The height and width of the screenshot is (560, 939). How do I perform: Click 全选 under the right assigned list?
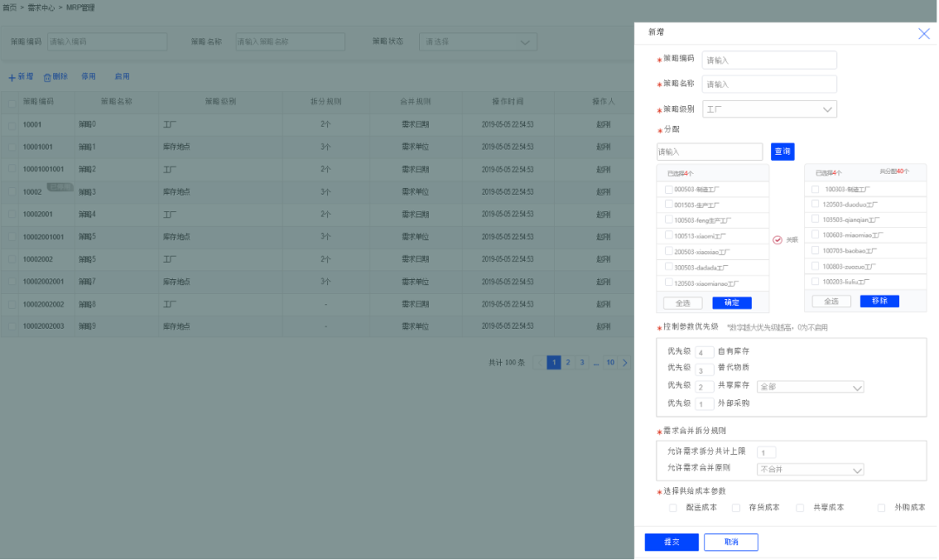click(831, 301)
